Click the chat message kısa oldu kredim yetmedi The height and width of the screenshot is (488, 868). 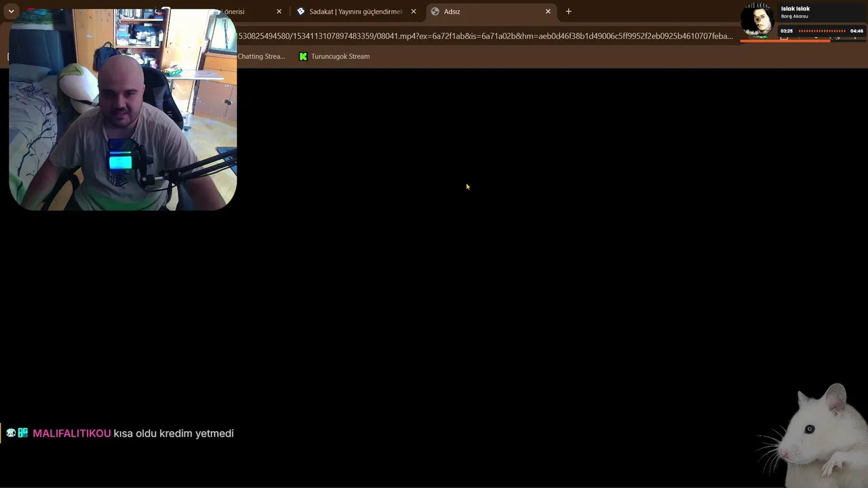click(174, 433)
